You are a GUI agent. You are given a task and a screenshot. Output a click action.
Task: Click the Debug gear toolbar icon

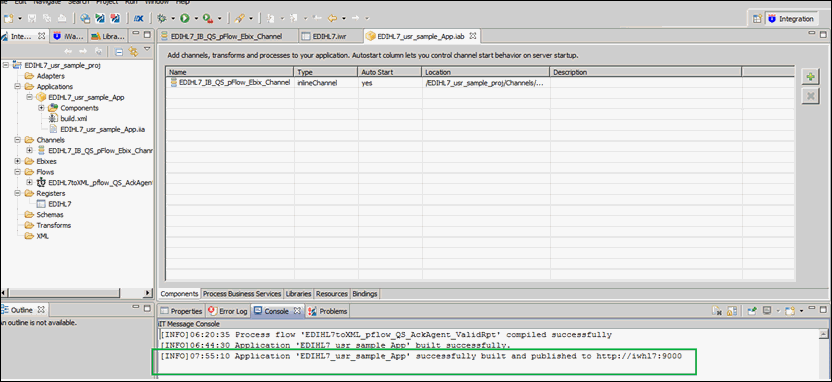[x=162, y=19]
